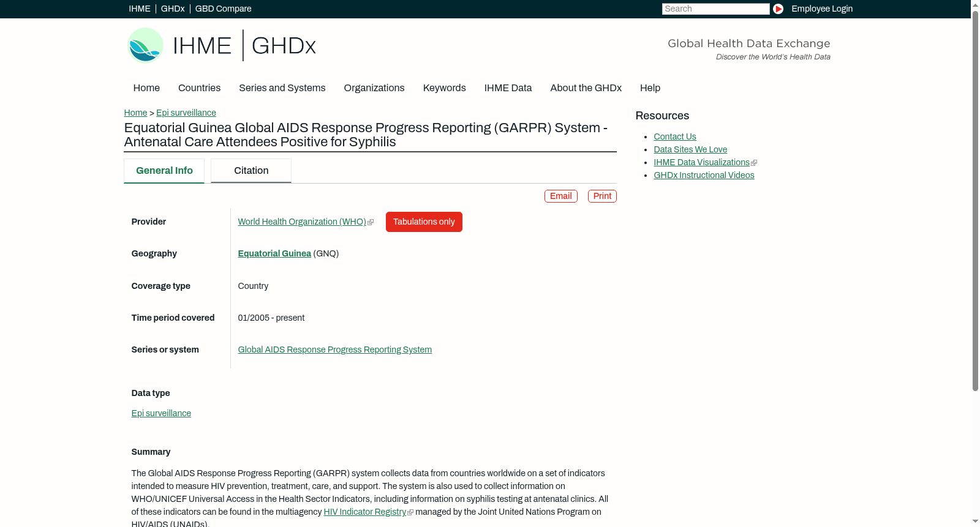The image size is (980, 527).
Task: Click the Email button
Action: pyautogui.click(x=561, y=196)
